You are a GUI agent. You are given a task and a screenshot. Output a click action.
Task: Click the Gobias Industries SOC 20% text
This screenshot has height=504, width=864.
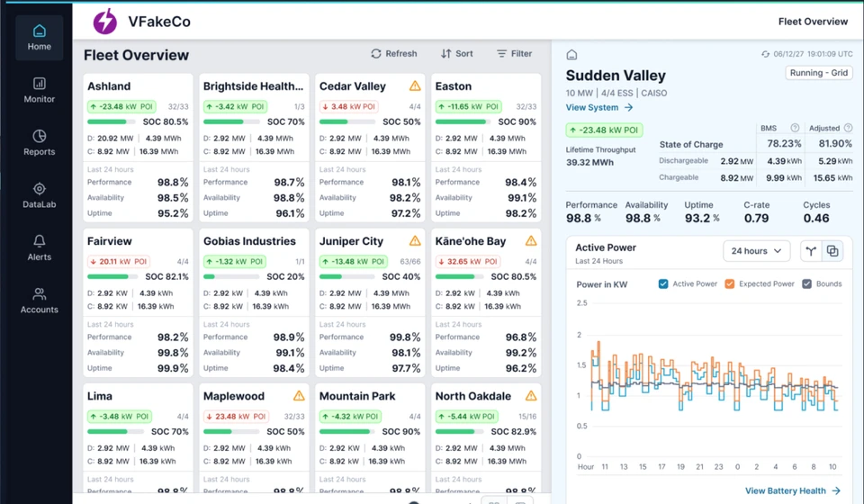(285, 276)
